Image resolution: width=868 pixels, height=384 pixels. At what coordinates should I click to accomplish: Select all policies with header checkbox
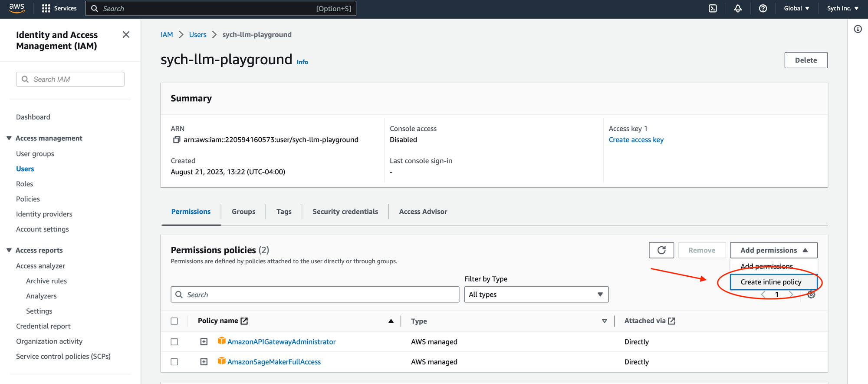(174, 321)
